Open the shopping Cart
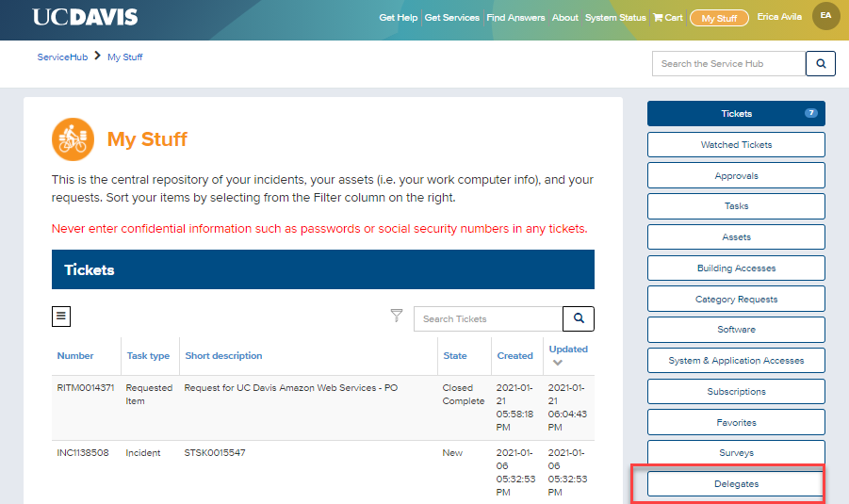Image resolution: width=849 pixels, height=504 pixels. coord(668,18)
